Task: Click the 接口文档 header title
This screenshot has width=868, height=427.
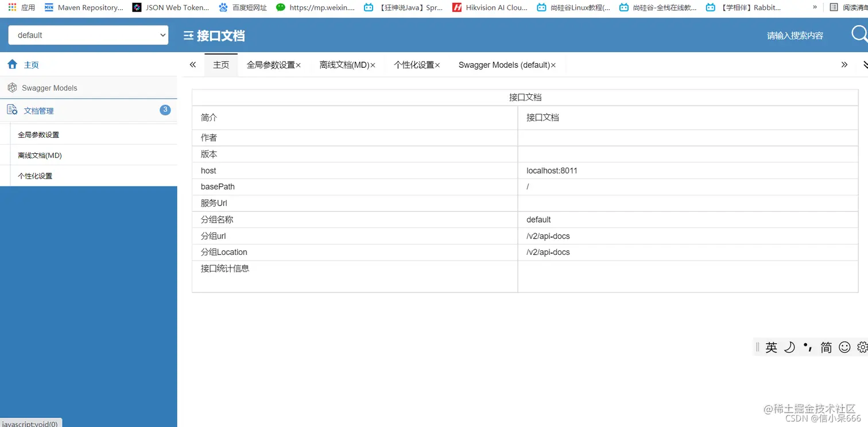Action: [221, 36]
